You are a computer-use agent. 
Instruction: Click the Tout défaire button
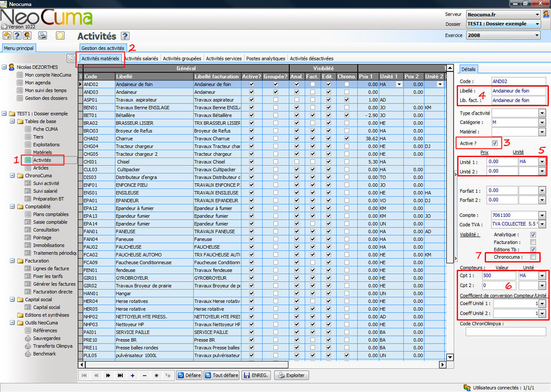pyautogui.click(x=222, y=375)
